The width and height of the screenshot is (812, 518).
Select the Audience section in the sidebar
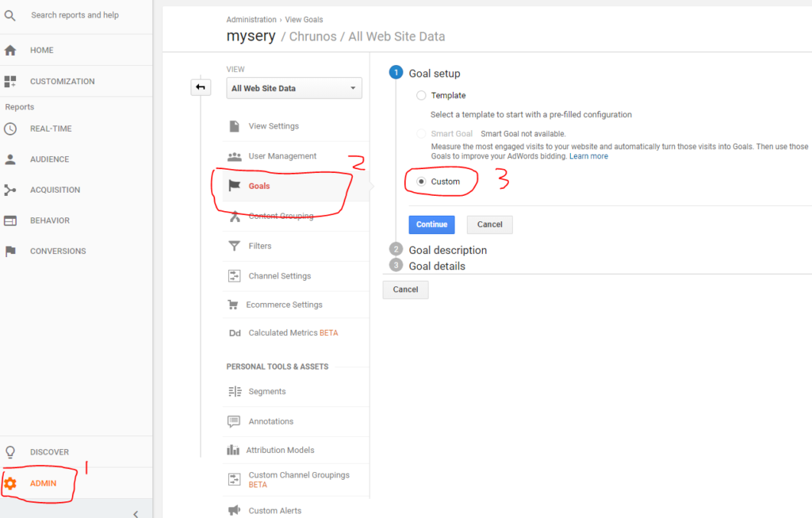coord(49,159)
